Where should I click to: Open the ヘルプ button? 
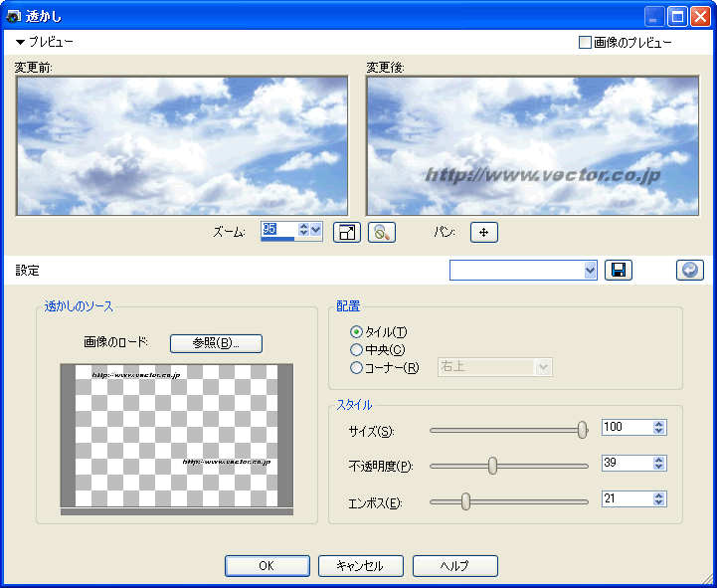click(455, 566)
